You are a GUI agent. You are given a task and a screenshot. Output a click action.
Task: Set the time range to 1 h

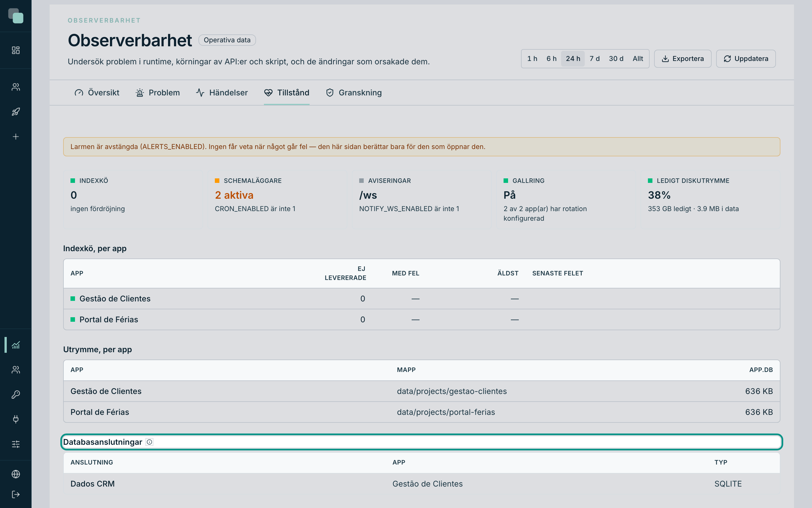532,59
